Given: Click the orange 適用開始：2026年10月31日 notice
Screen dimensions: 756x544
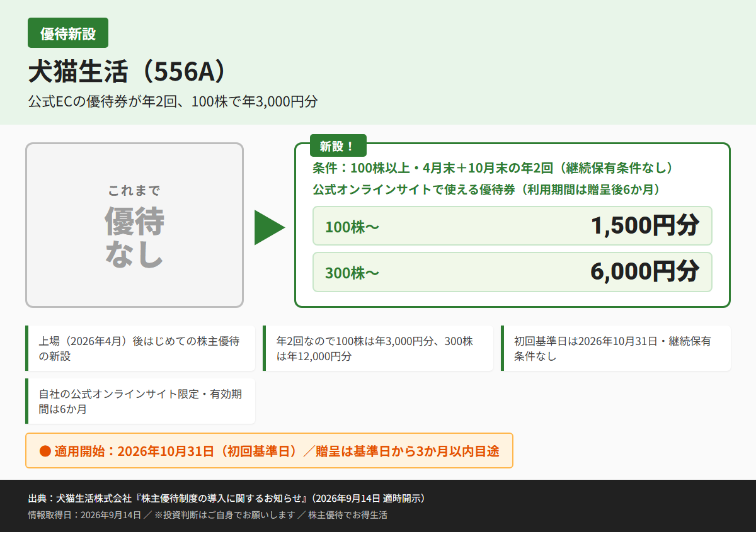Looking at the screenshot, I should (x=269, y=450).
